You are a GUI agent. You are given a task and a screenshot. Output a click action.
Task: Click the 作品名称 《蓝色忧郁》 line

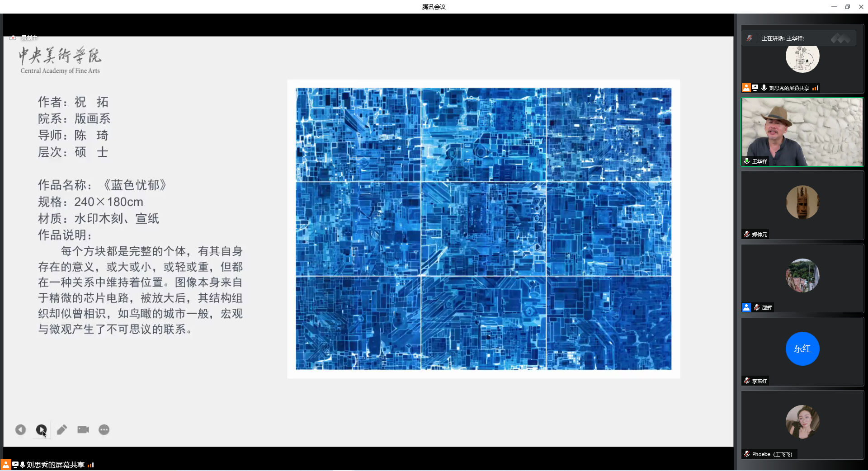(x=102, y=185)
